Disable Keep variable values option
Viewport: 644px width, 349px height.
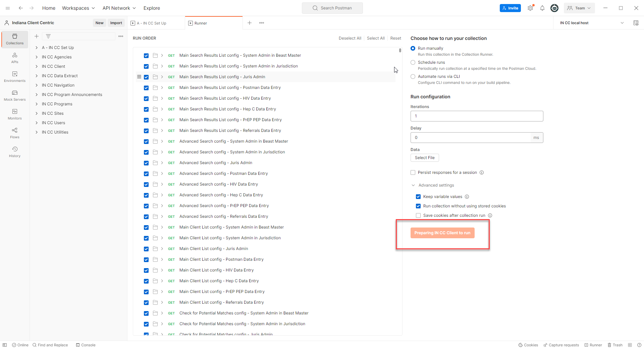point(418,197)
